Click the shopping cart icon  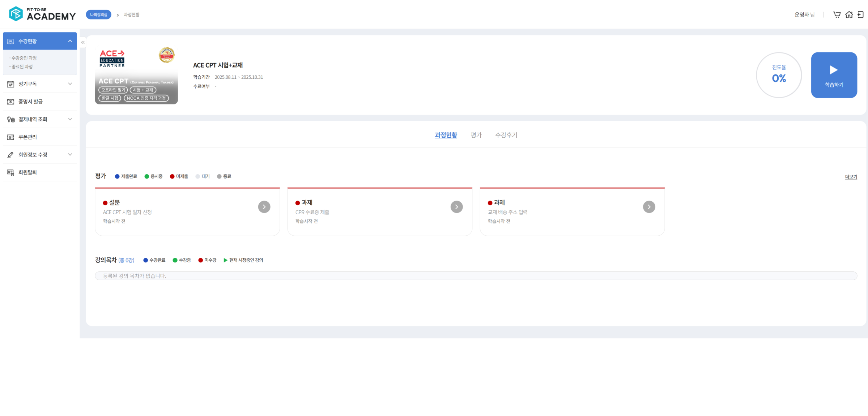point(837,14)
